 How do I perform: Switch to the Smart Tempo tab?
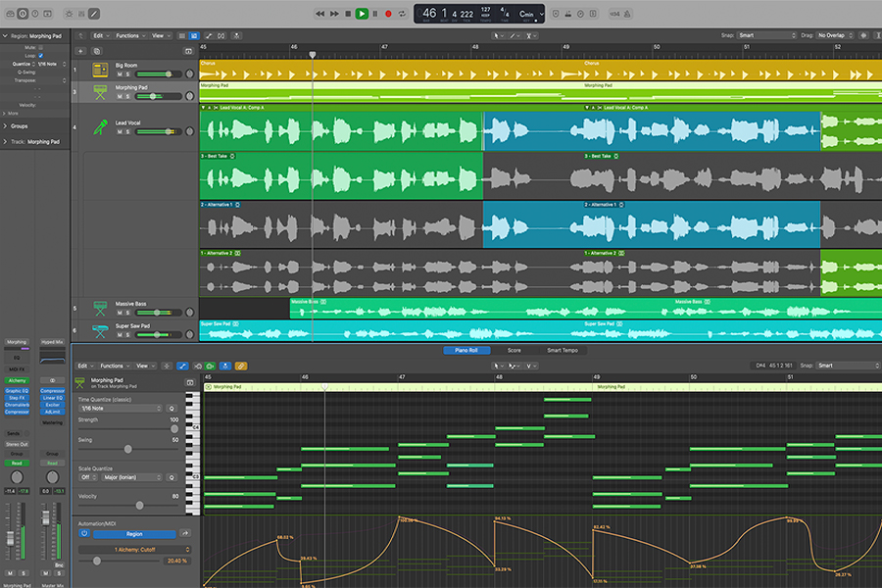point(563,350)
